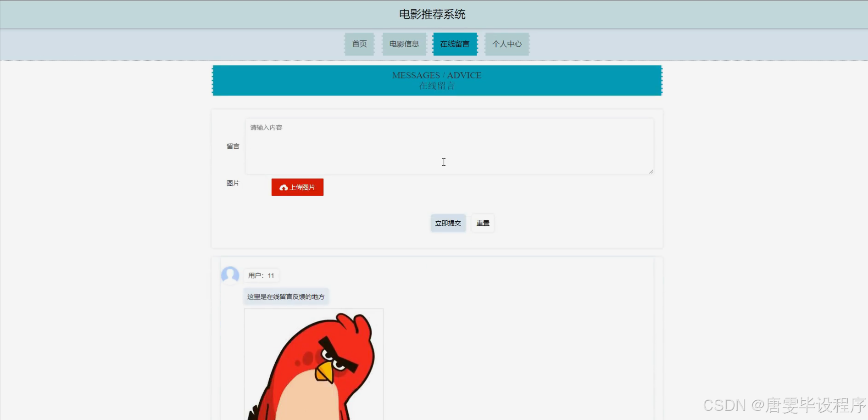
Task: Reset the form with 重置 button
Action: [483, 223]
